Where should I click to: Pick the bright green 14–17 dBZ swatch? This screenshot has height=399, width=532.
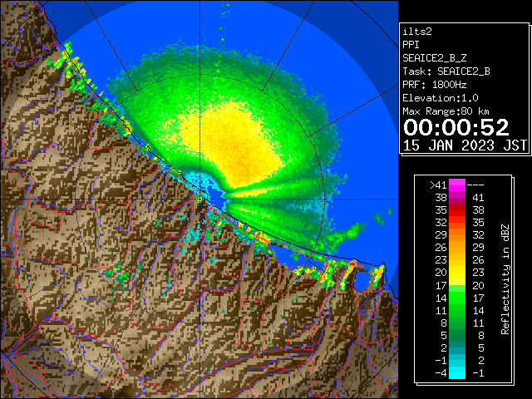(x=457, y=298)
